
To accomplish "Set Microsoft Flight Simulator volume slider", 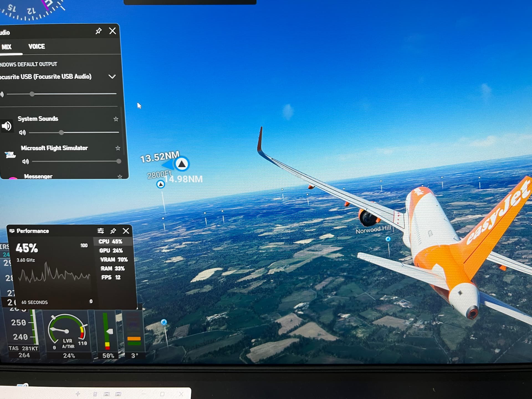I will (x=119, y=161).
